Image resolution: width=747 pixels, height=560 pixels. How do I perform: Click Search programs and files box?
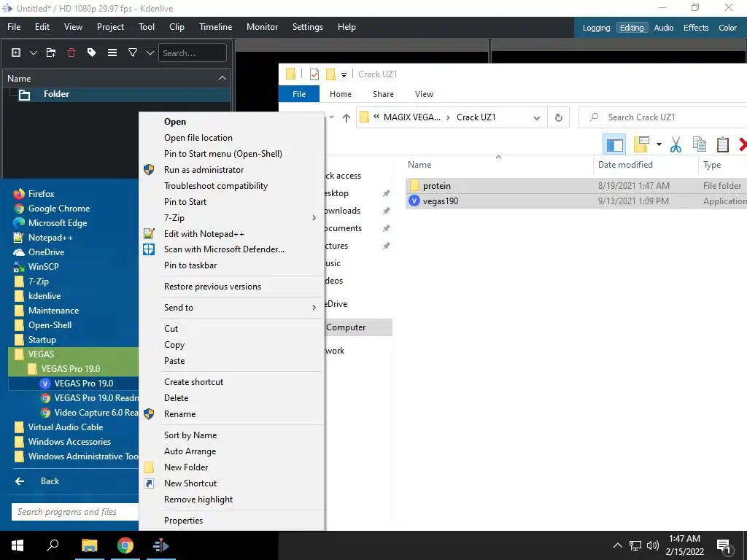pyautogui.click(x=75, y=512)
